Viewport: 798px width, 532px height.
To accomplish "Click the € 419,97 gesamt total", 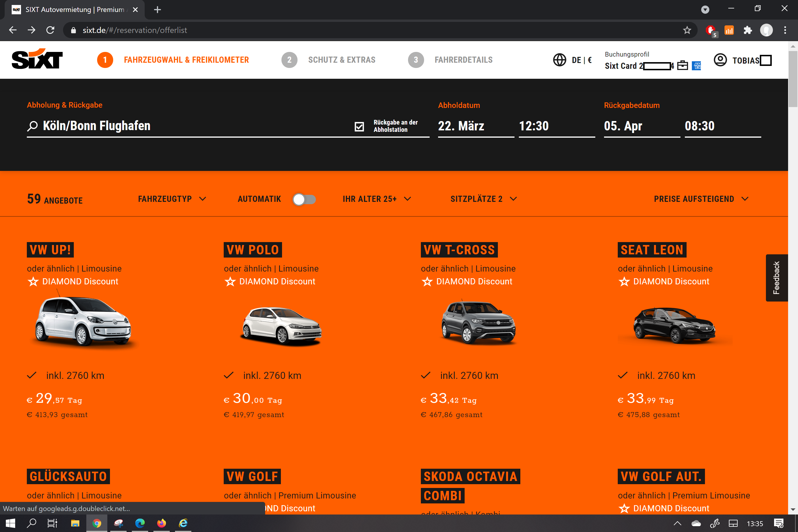I will pyautogui.click(x=254, y=415).
